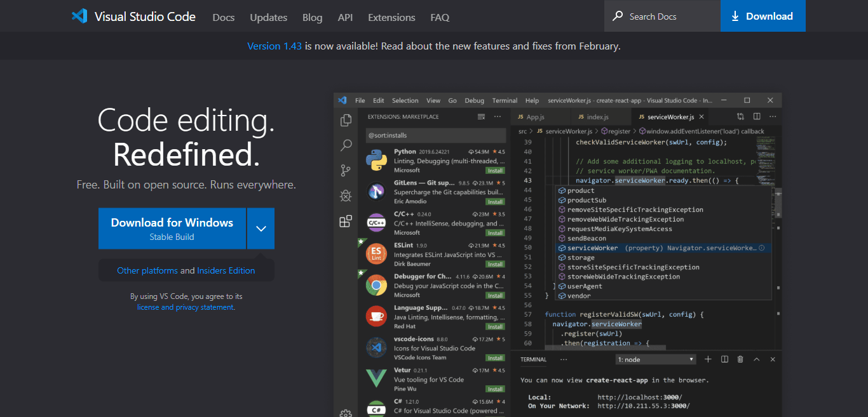Click the 'Other platforms' link
This screenshot has height=417, width=868.
(x=147, y=269)
